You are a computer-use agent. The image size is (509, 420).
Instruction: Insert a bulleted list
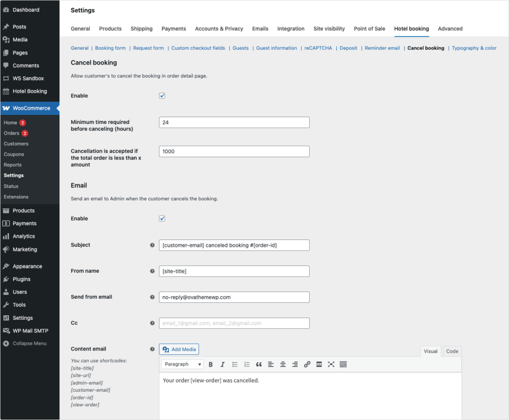tap(235, 365)
